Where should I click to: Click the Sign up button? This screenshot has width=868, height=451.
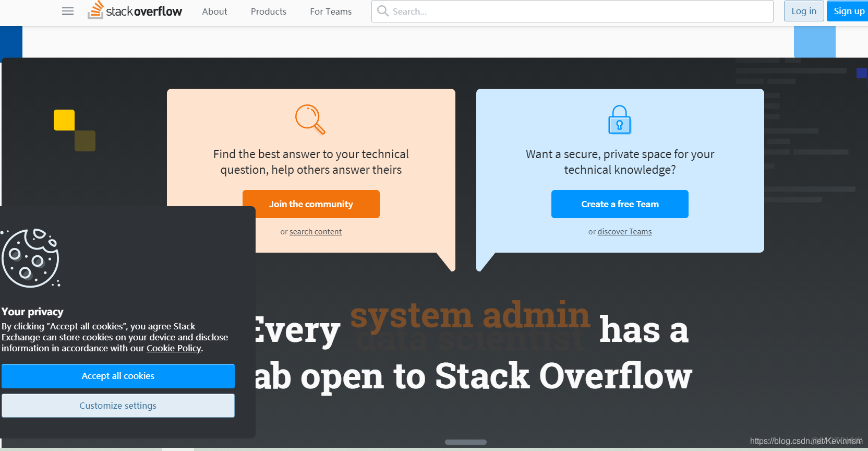pyautogui.click(x=848, y=11)
